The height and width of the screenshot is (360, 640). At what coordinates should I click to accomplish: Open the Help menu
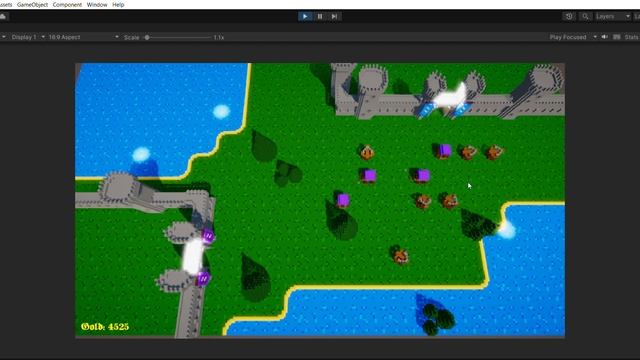coord(118,4)
